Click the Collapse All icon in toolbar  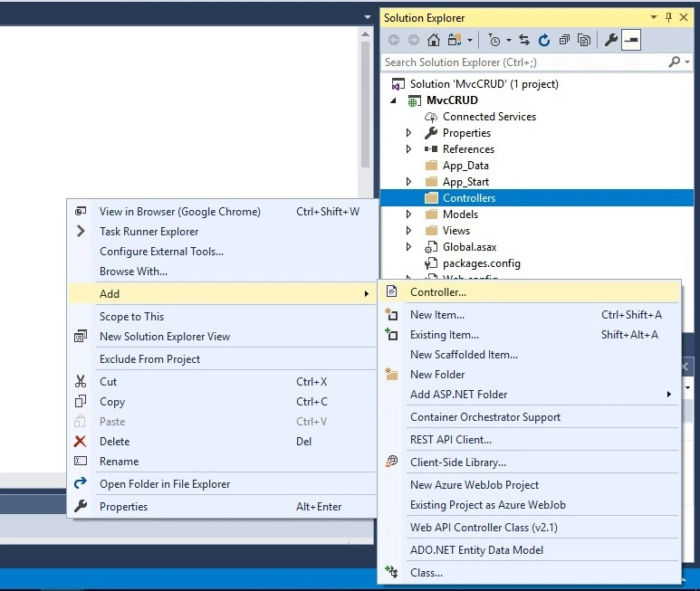click(x=564, y=40)
